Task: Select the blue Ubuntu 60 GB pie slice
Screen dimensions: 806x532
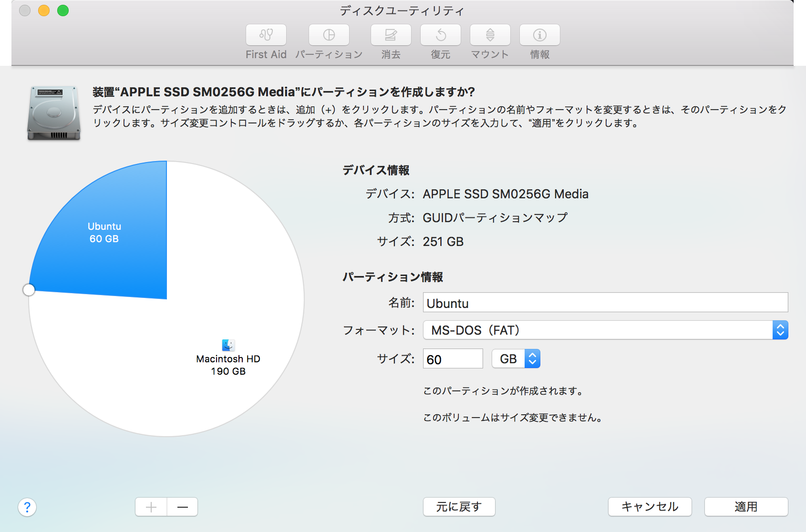Action: (110, 238)
